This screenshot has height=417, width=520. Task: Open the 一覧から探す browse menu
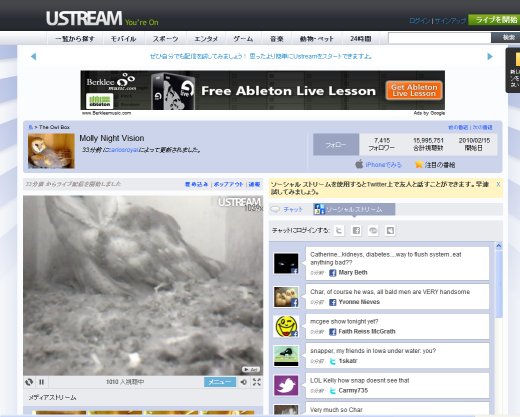pos(75,39)
